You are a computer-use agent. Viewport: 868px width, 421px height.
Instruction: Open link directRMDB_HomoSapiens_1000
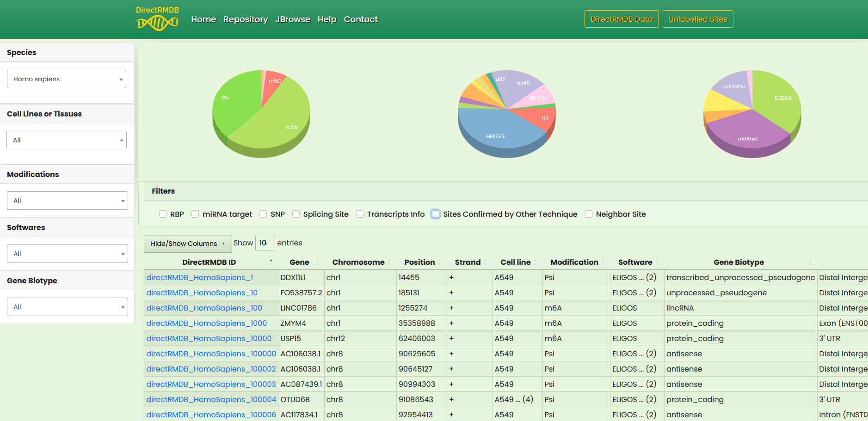[207, 323]
